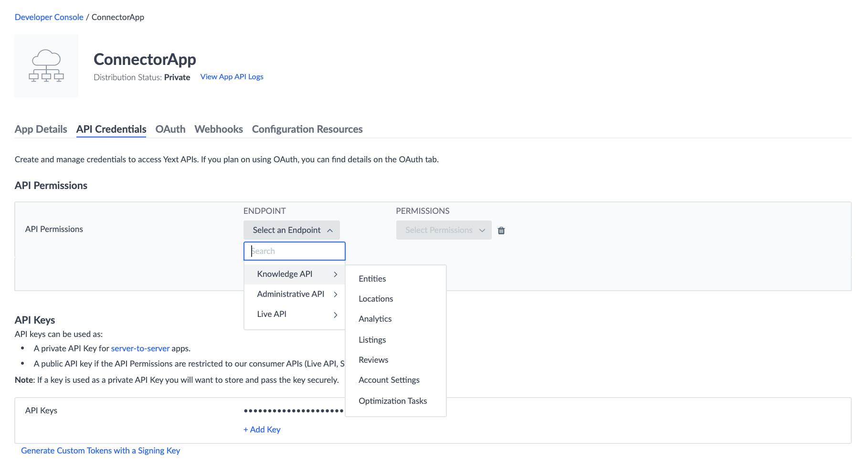
Task: Click the API Keys section heading
Action: click(35, 320)
